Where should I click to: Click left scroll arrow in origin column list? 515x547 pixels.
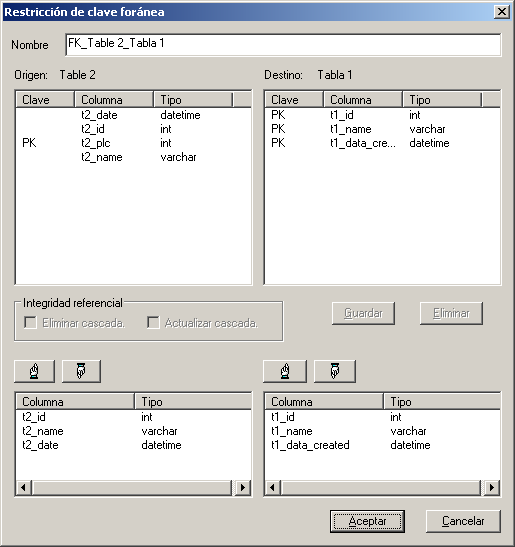tap(23, 487)
